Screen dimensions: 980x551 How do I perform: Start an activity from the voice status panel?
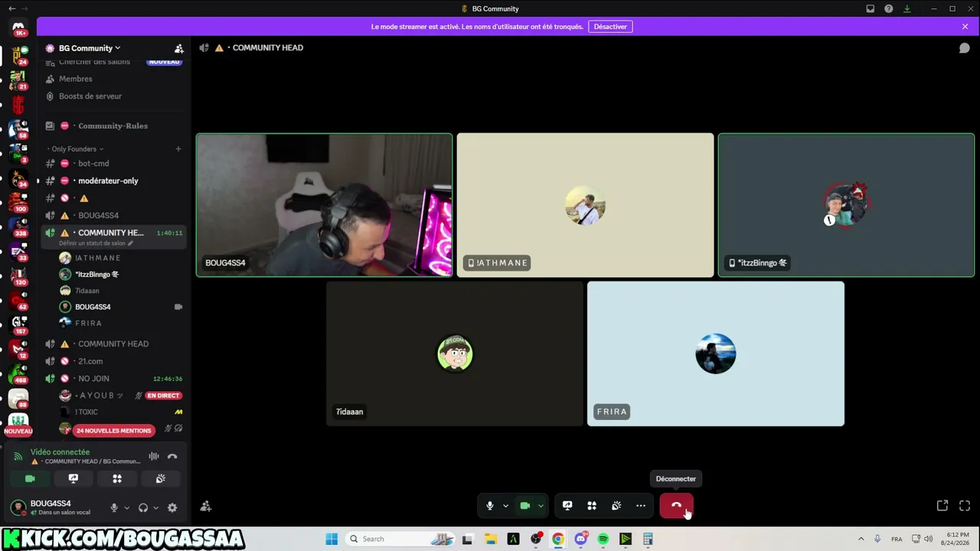point(117,478)
